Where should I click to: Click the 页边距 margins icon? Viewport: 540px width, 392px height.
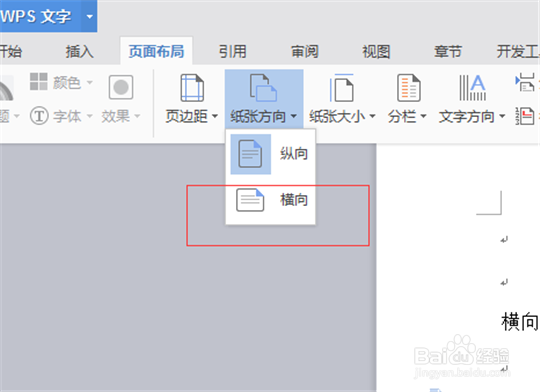coord(192,88)
